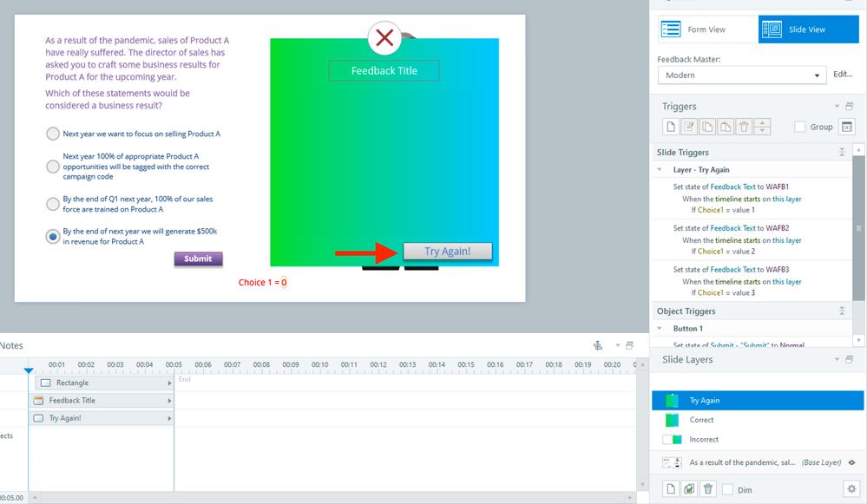Viewport: 867px width, 504px height.
Task: Open the Triggers panel options arrow
Action: tap(837, 106)
